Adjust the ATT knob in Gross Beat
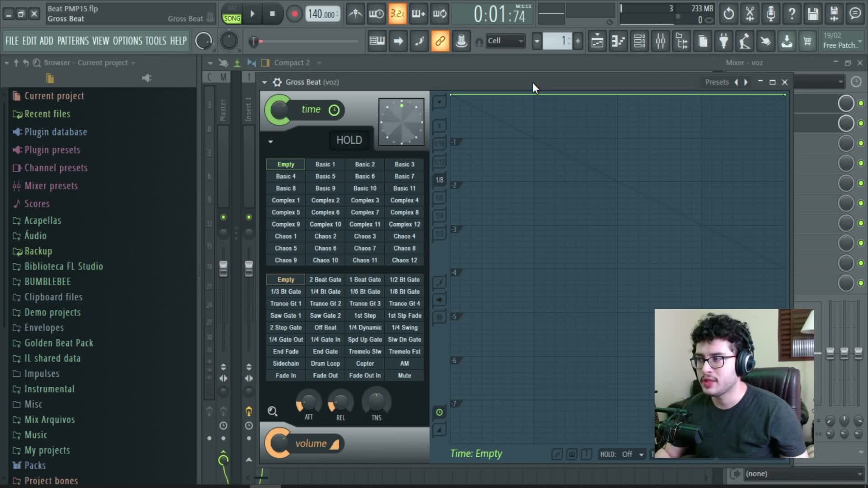The image size is (868, 488). click(308, 402)
